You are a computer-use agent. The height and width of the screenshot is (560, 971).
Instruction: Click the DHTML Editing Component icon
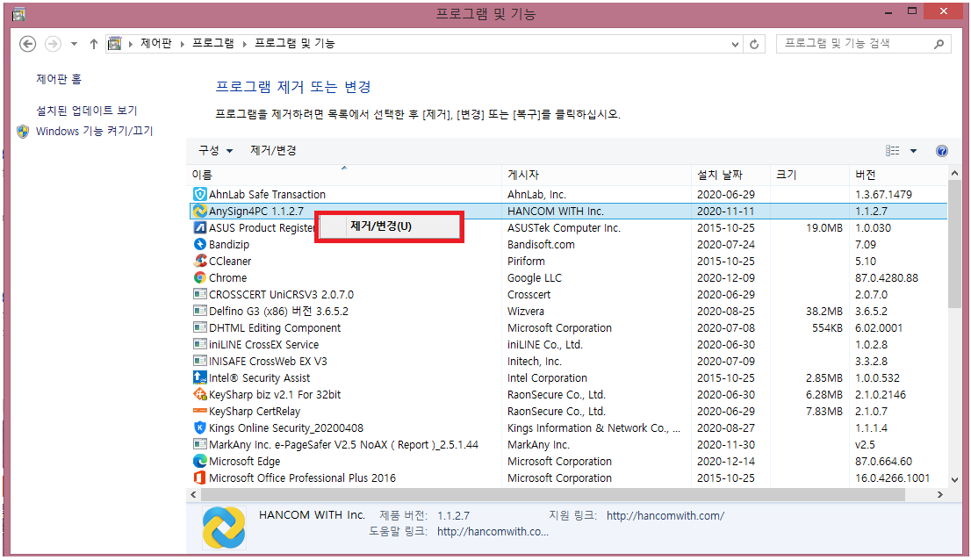point(199,328)
